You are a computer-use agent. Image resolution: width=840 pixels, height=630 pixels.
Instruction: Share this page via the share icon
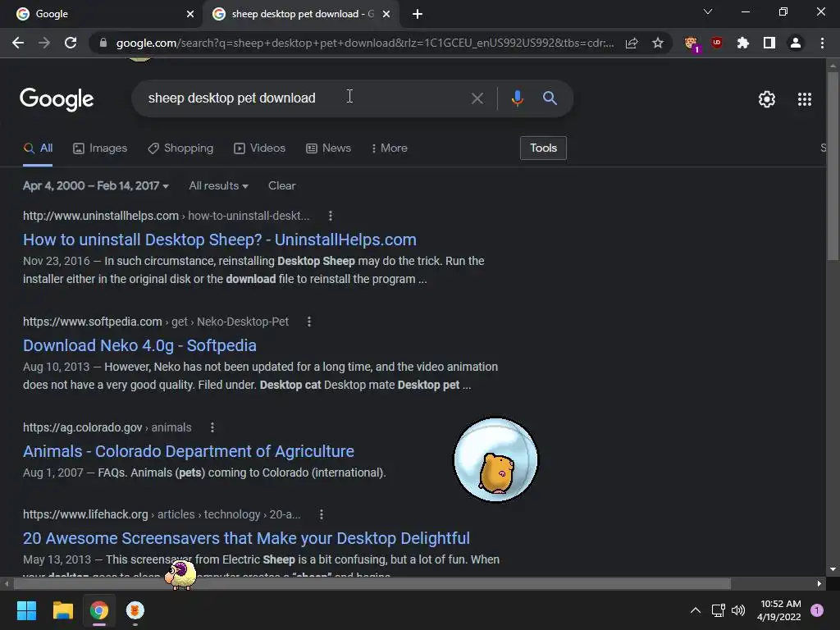coord(632,43)
